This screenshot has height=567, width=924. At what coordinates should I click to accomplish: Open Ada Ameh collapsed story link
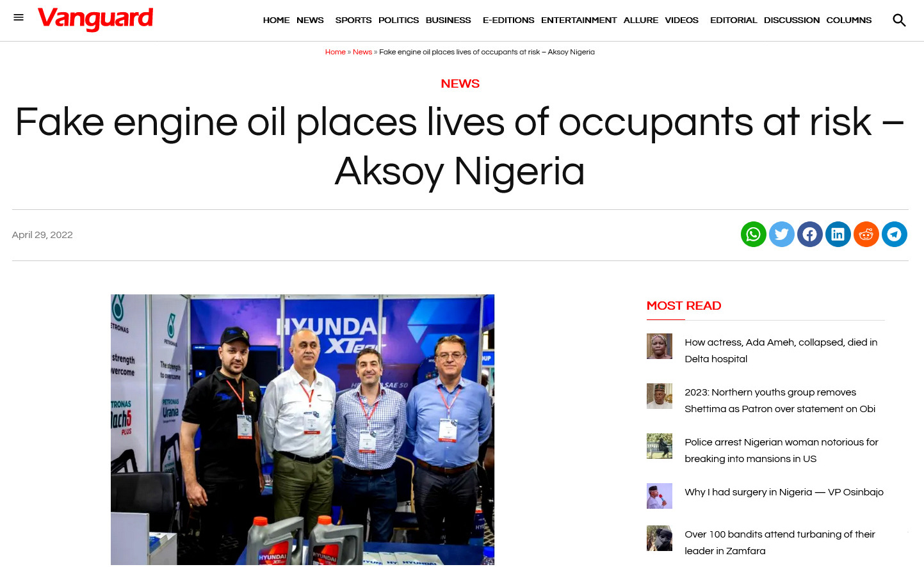coord(781,351)
